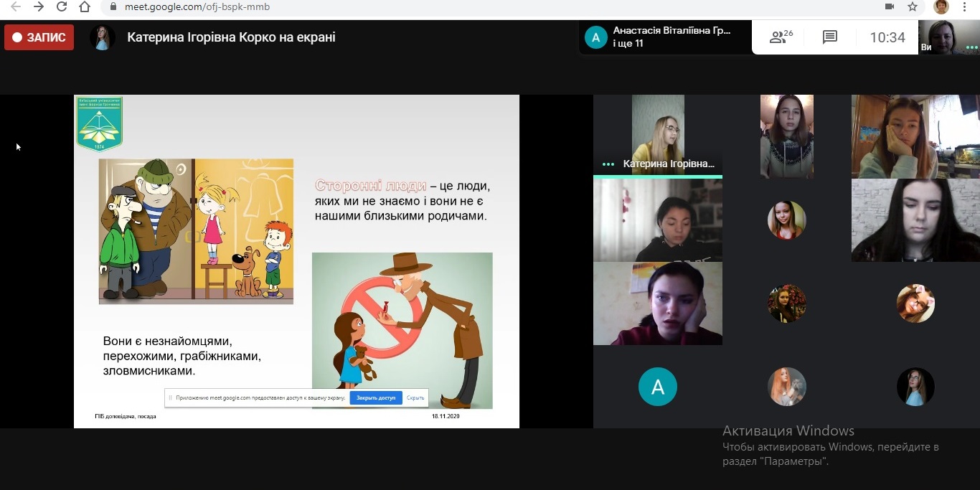Click the presenter avatar beside Катерина Ігорівна Корко
This screenshot has height=490, width=980.
(103, 37)
